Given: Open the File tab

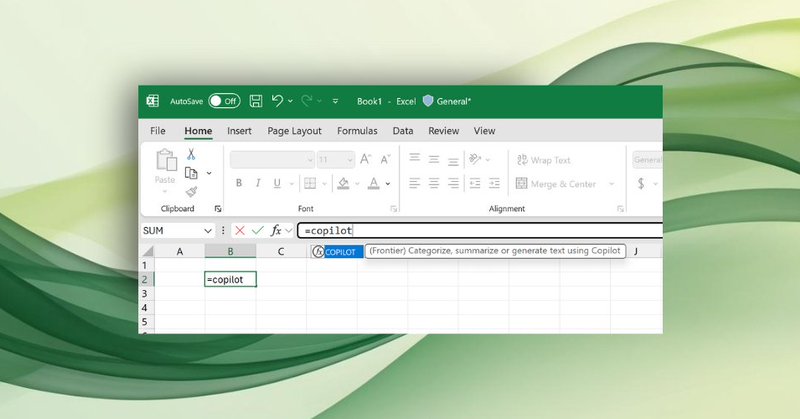Looking at the screenshot, I should [158, 131].
